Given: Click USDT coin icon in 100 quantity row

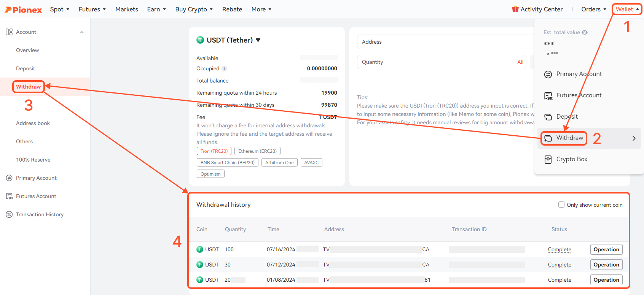Looking at the screenshot, I should point(200,249).
